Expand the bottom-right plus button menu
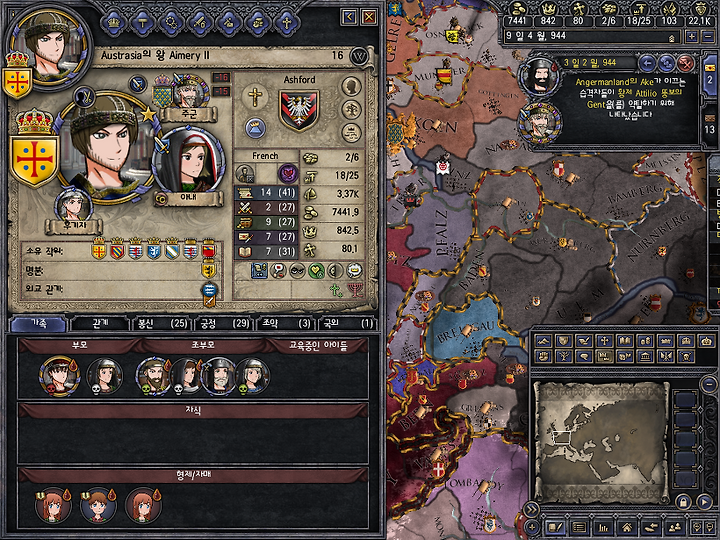The width and height of the screenshot is (720, 540). pyautogui.click(x=531, y=527)
